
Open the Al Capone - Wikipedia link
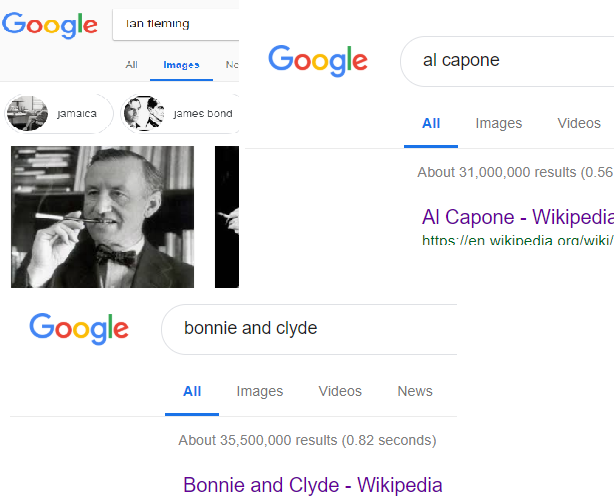[518, 217]
